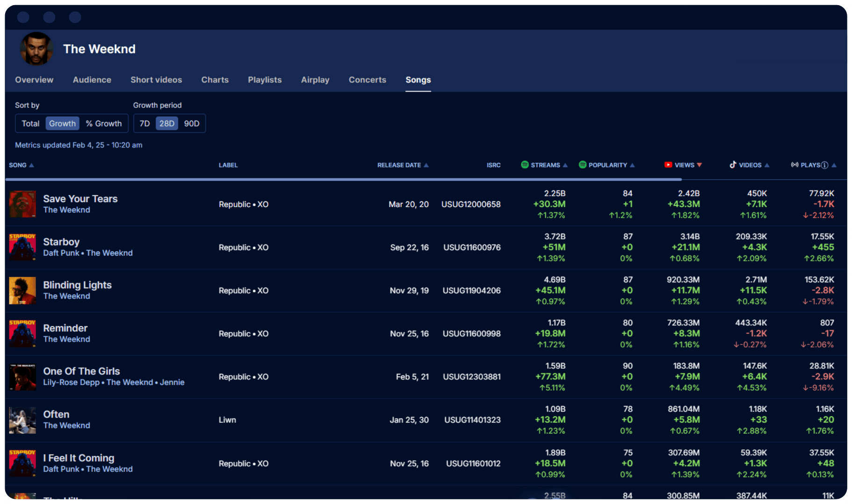Click the first macOS window control dot
The height and width of the screenshot is (504, 852).
tap(23, 17)
